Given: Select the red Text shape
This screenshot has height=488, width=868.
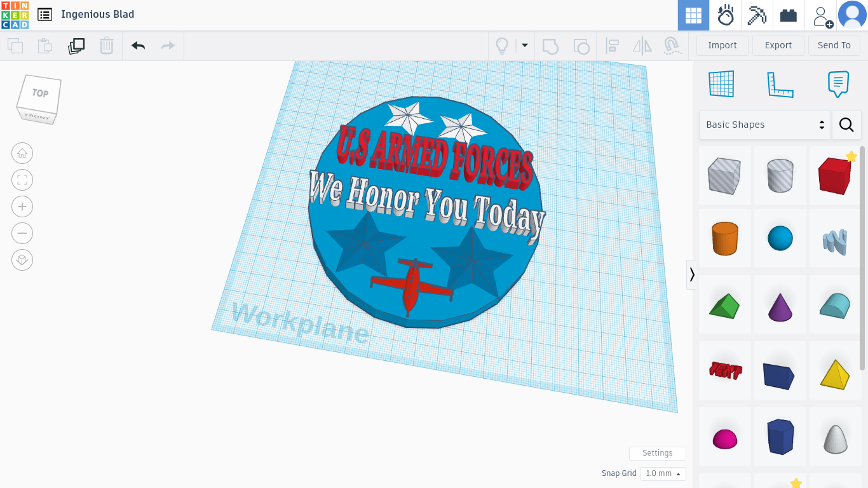Looking at the screenshot, I should (x=725, y=370).
